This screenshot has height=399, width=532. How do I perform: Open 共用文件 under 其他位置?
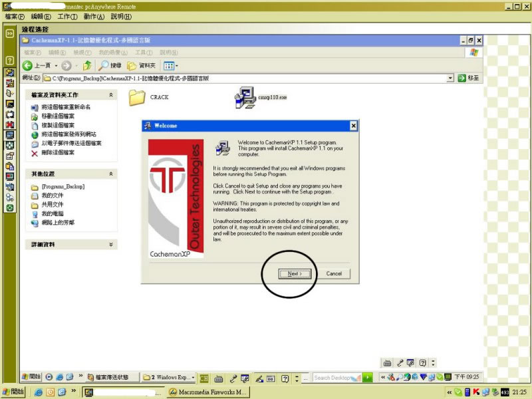click(x=53, y=205)
